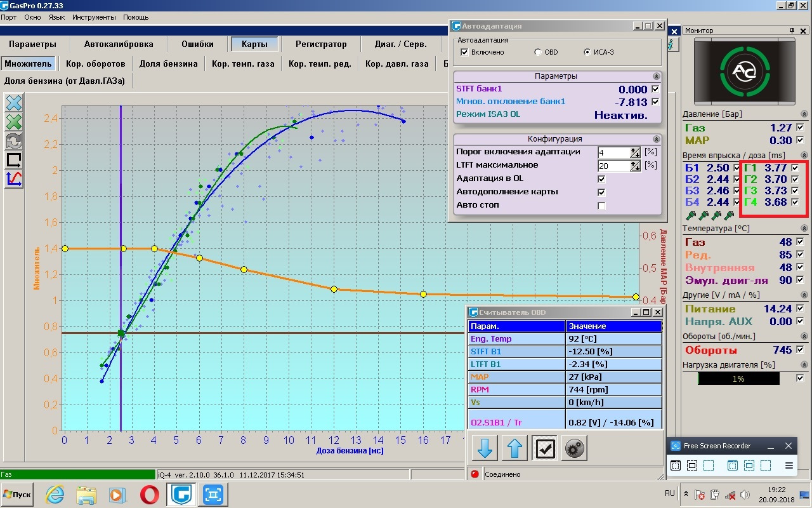Screen dimensions: 812x508
Task: Click the engine load percentage bar
Action: tap(738, 378)
